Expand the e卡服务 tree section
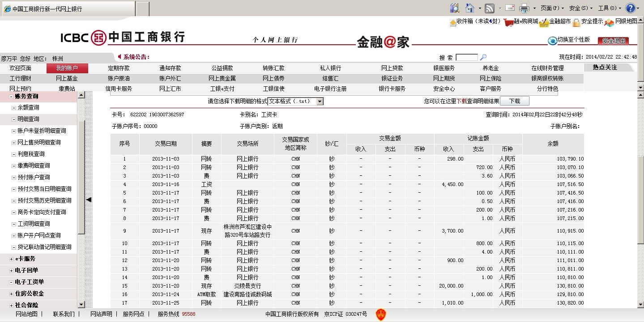This screenshot has width=644, height=322. (11, 259)
